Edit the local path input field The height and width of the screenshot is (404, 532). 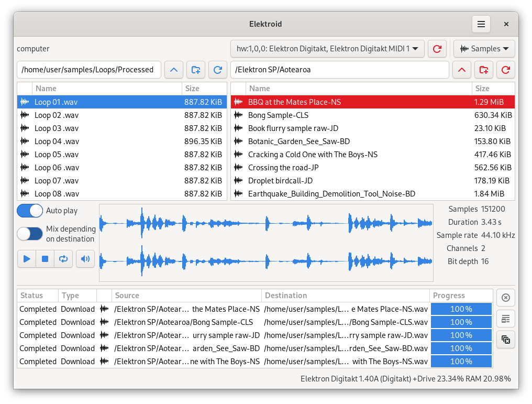tap(89, 69)
